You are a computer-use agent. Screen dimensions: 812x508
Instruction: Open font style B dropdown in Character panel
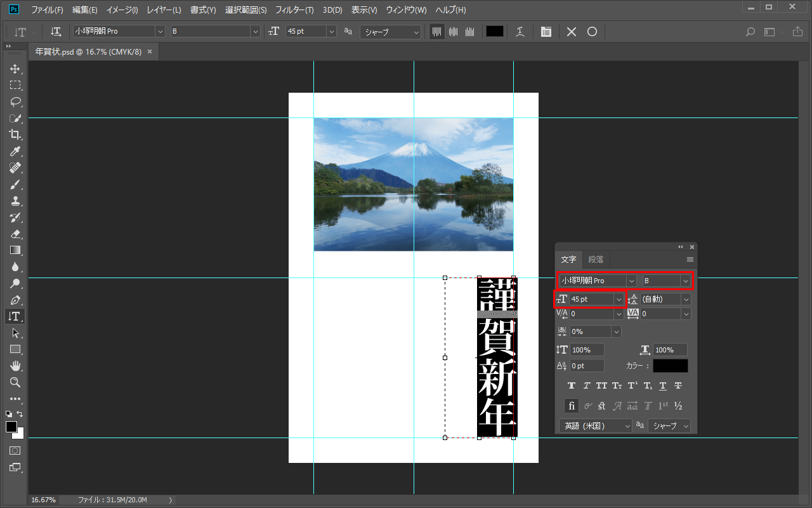(686, 280)
